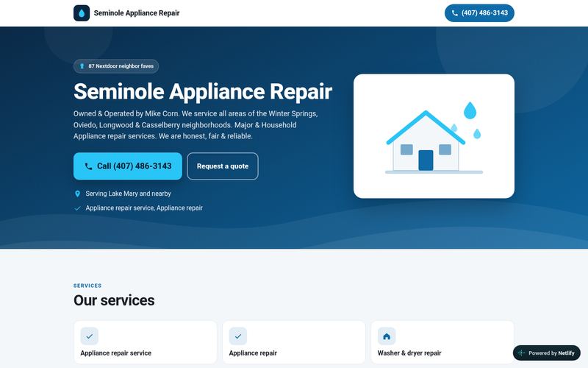The height and width of the screenshot is (368, 588).
Task: Click the phone icon in header button
Action: point(454,13)
